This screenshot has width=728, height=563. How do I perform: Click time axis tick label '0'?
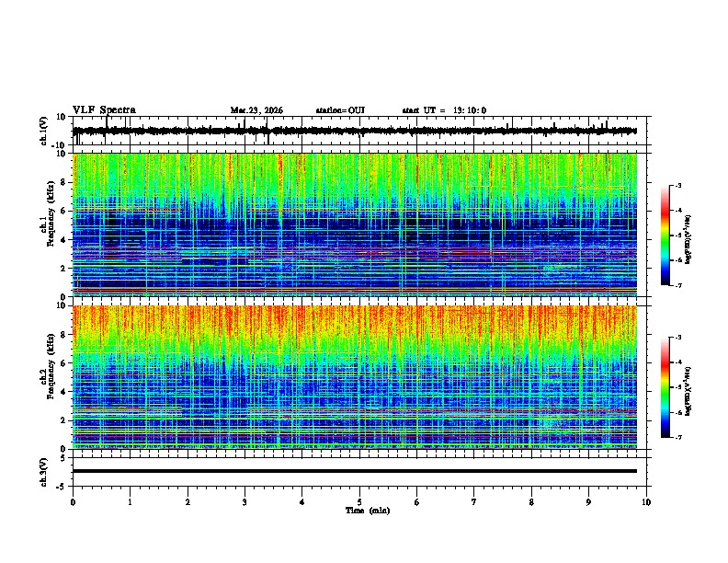(x=73, y=502)
